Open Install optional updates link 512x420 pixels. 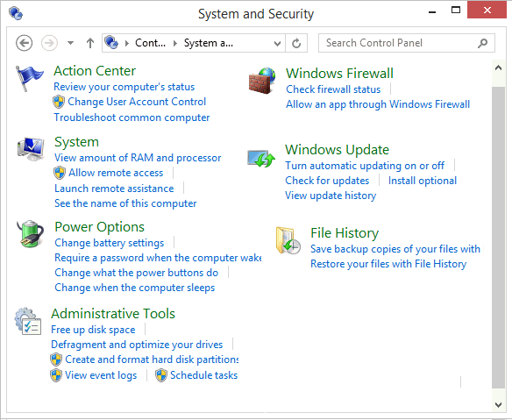point(423,181)
